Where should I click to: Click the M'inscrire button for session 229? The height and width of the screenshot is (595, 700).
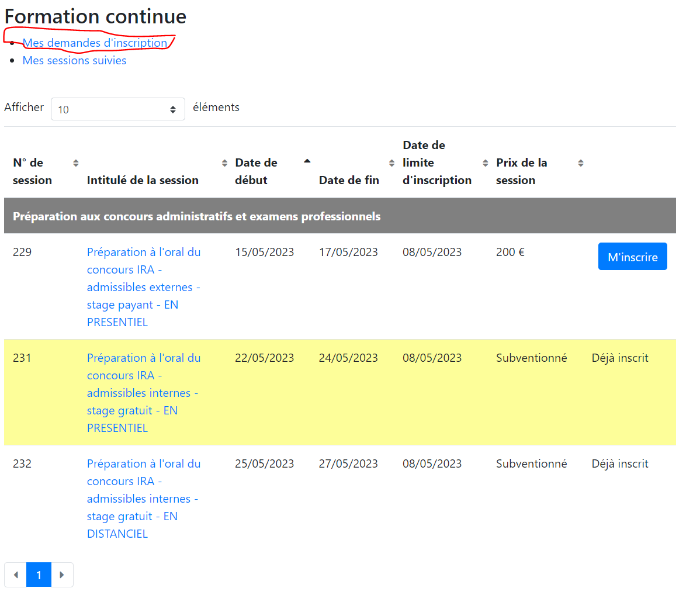pos(633,257)
